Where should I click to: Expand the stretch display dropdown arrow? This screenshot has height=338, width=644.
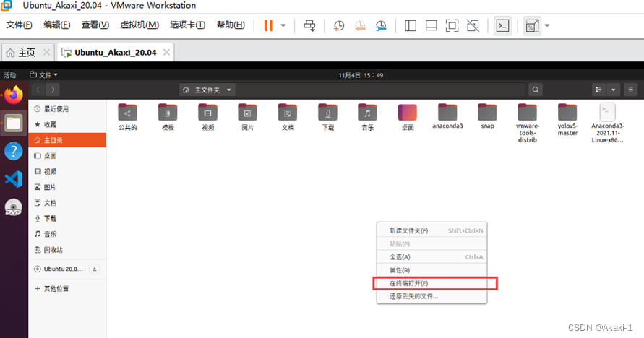point(547,25)
